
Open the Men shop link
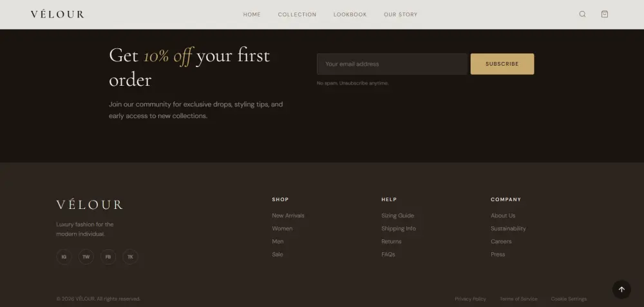click(278, 242)
